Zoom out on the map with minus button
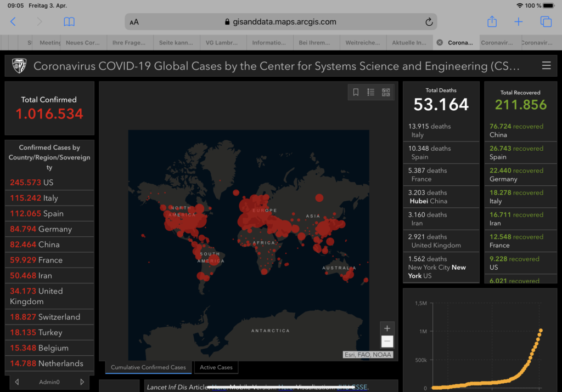 [x=387, y=342]
